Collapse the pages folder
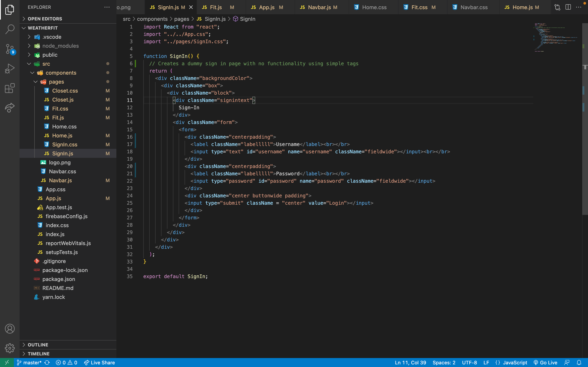Viewport: 588px width, 367px height. point(56,82)
